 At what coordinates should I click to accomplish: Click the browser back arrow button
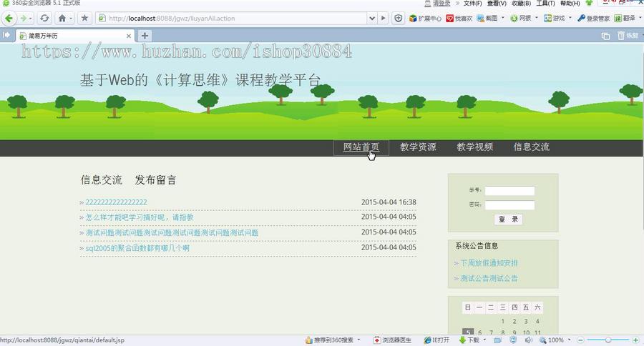[x=9, y=18]
